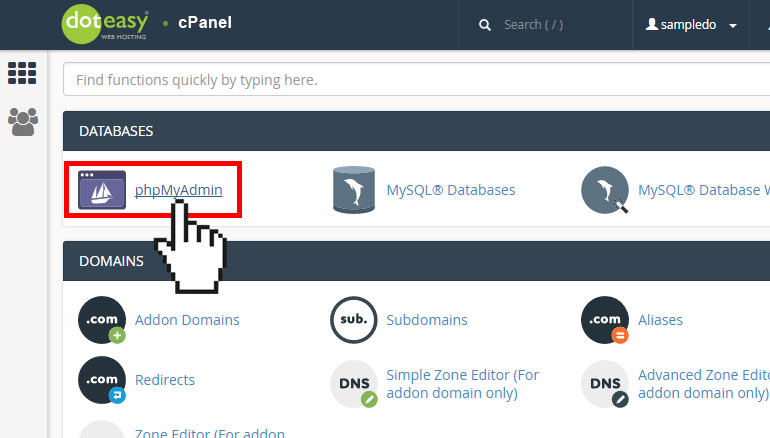Click the phpMyAdmin link
Screen dimensions: 770x438
(178, 190)
